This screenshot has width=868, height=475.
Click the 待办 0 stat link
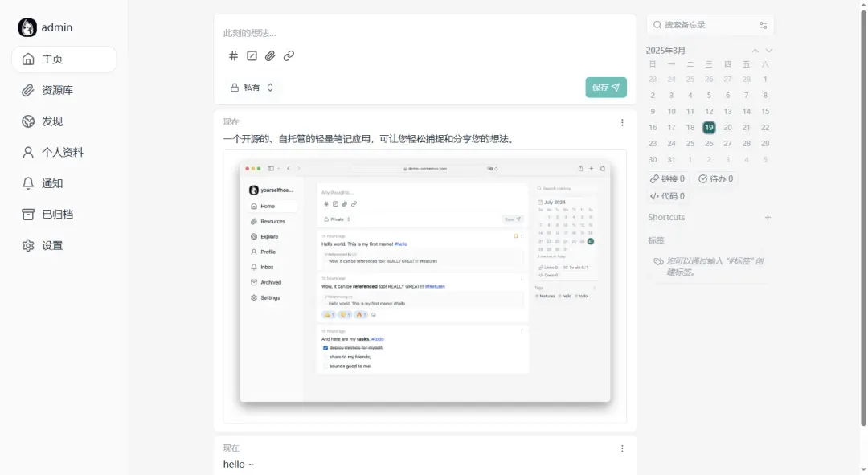715,178
